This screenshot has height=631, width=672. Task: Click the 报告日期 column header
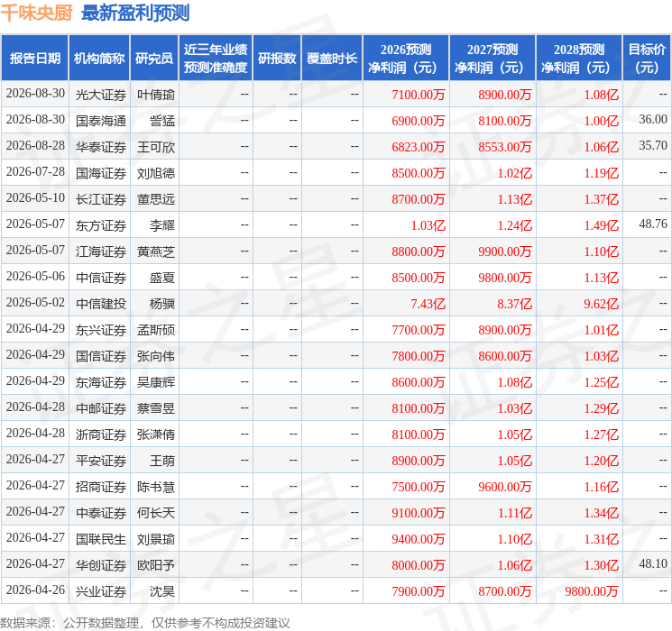[34, 59]
